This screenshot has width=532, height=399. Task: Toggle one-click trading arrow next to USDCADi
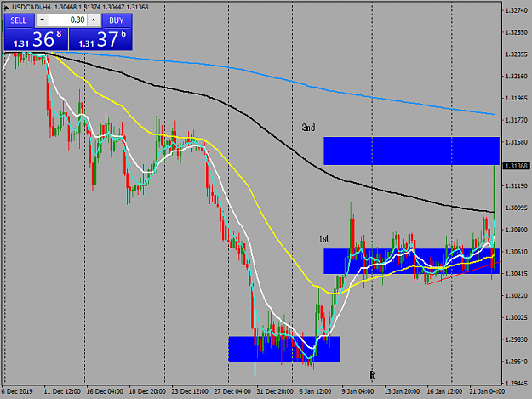6,7
